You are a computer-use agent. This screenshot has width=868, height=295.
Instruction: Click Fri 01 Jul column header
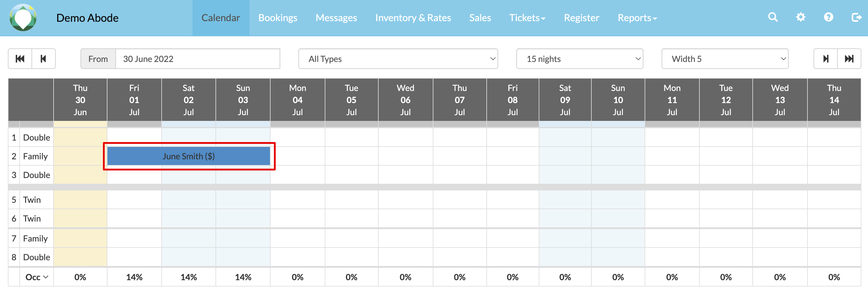click(134, 100)
